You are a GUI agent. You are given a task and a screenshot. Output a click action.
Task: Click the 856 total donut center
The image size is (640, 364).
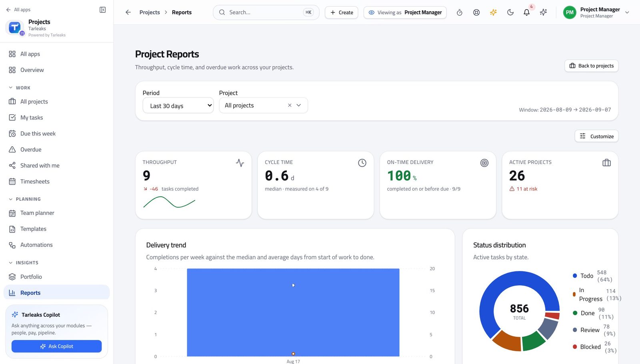[519, 311]
